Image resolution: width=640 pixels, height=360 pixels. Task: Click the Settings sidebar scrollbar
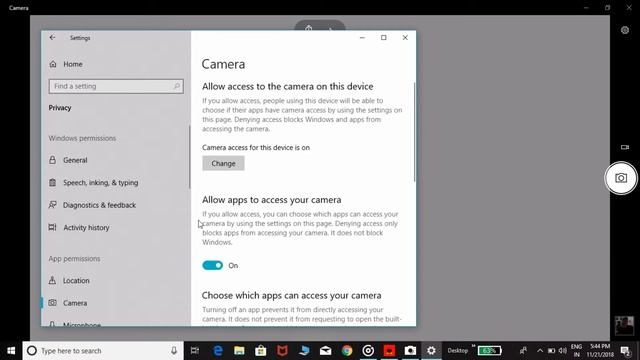(189, 157)
